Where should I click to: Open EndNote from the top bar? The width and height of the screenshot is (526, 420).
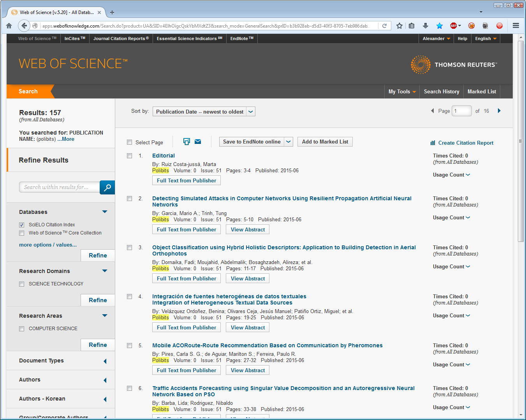(242, 38)
